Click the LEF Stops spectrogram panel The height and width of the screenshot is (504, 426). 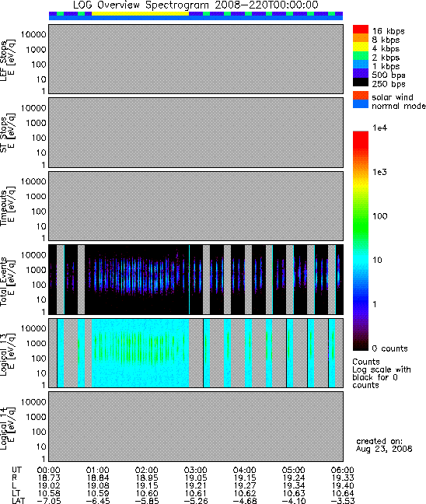point(196,59)
